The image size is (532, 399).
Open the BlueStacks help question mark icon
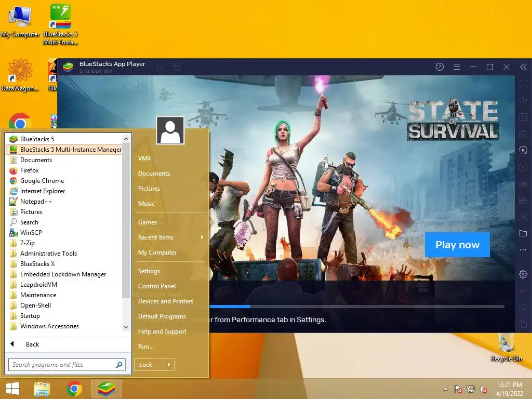coord(440,67)
